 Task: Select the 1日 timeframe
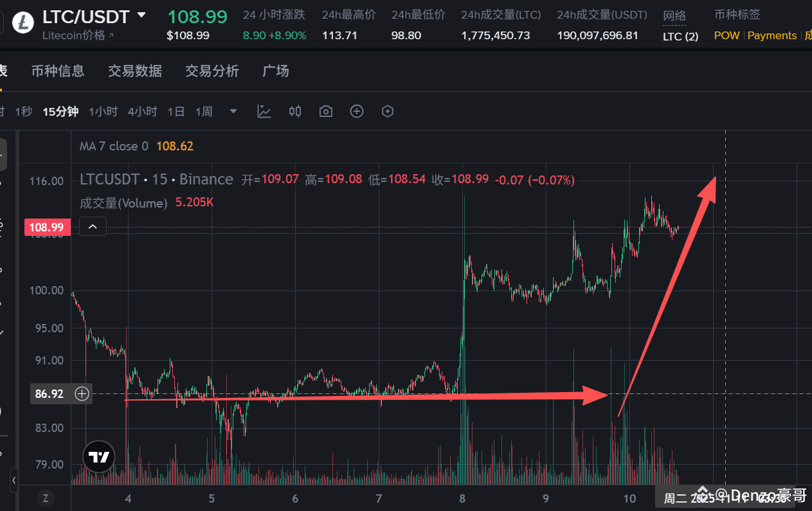tap(176, 111)
